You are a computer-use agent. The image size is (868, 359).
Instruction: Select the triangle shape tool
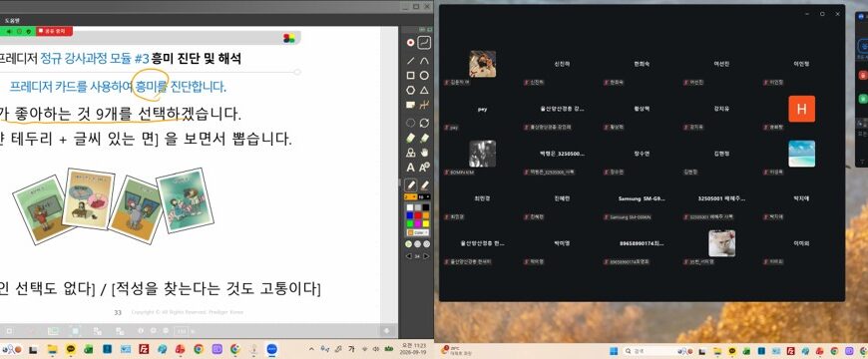coord(424,90)
